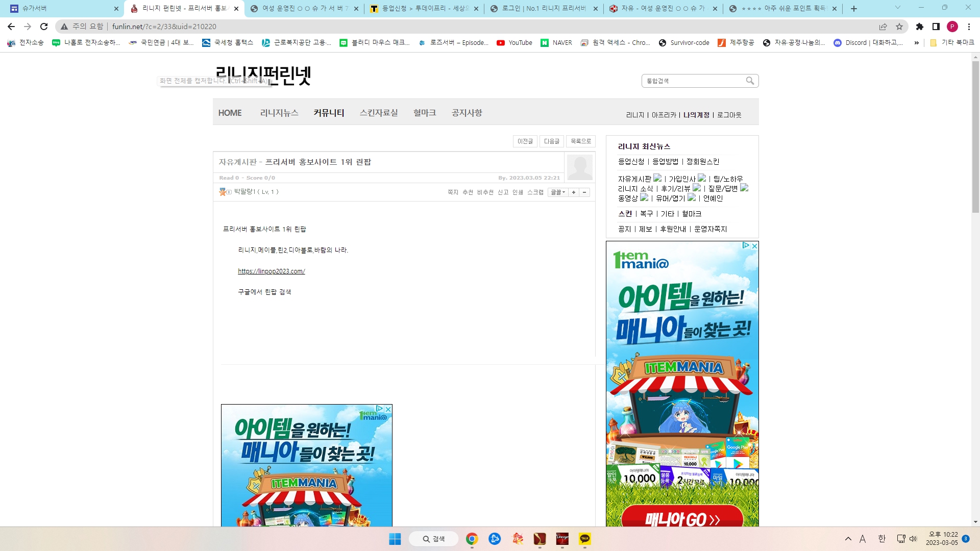
Task: Click the browser back arrow
Action: point(11,27)
